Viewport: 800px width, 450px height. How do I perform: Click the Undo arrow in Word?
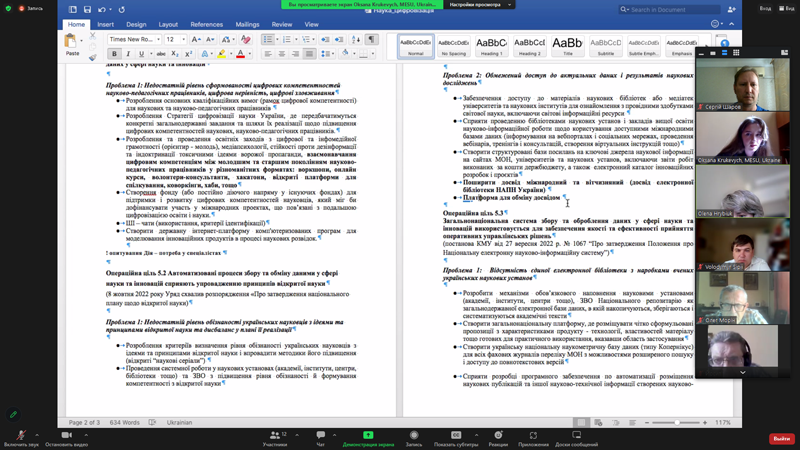102,9
